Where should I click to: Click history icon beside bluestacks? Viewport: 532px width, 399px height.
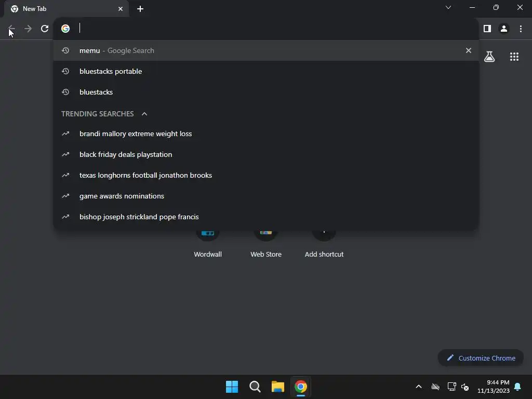click(65, 92)
